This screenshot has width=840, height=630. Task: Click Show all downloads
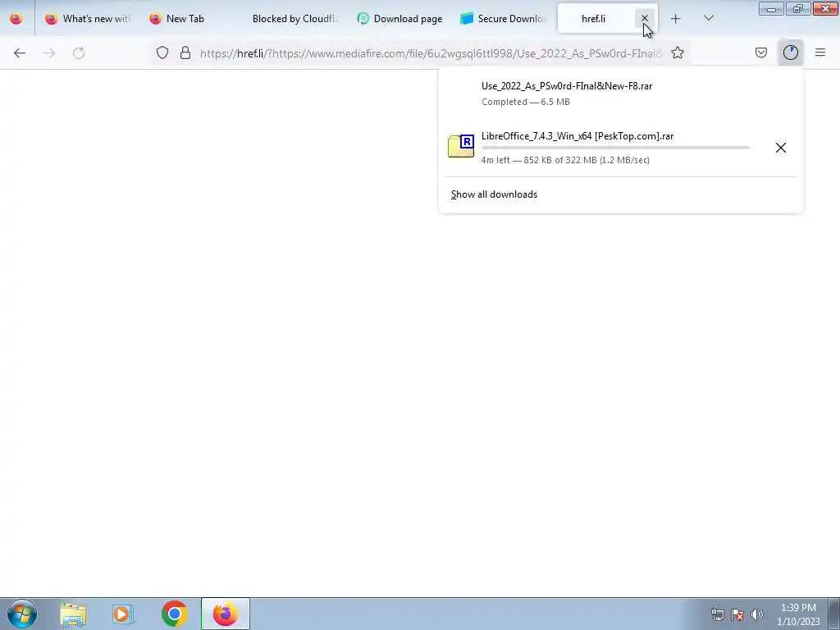(x=494, y=194)
